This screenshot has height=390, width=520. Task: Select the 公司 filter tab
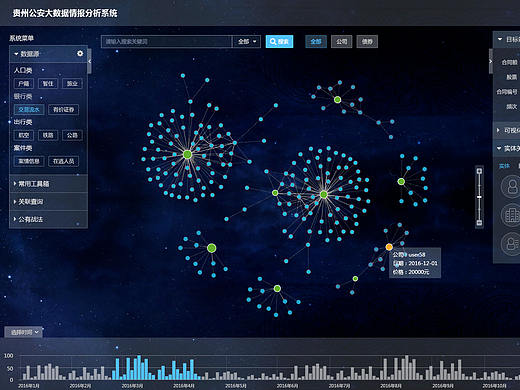[x=341, y=41]
